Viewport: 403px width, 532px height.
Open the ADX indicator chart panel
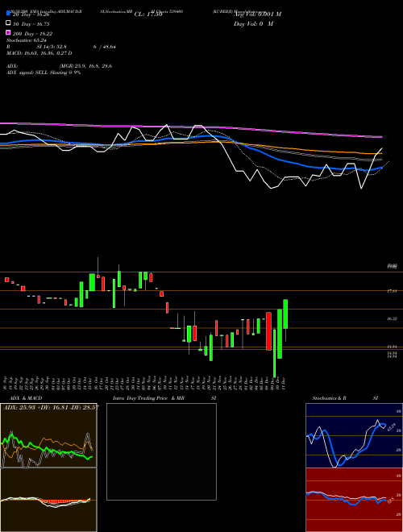coord(48,435)
